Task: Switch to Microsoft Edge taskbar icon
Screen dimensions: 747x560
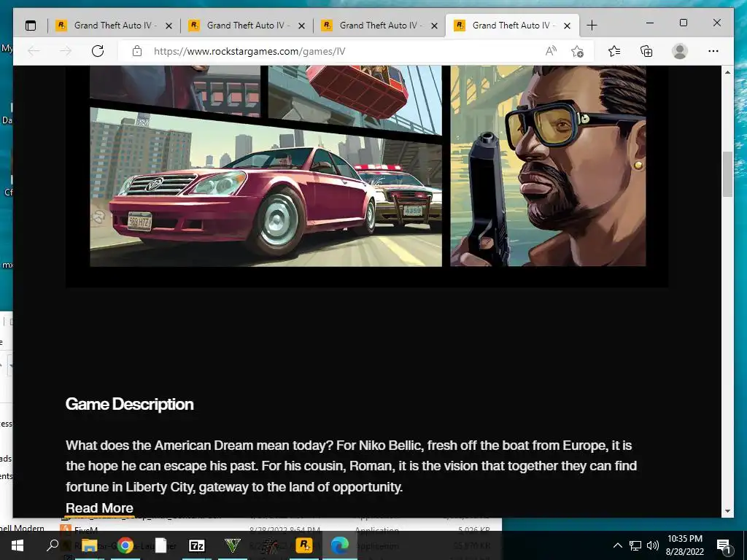Action: click(340, 545)
